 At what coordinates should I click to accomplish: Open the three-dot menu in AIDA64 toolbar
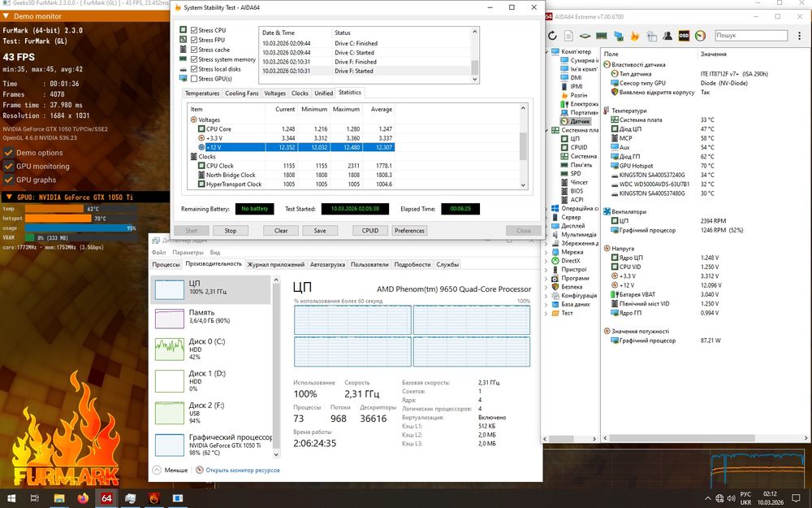coord(800,35)
